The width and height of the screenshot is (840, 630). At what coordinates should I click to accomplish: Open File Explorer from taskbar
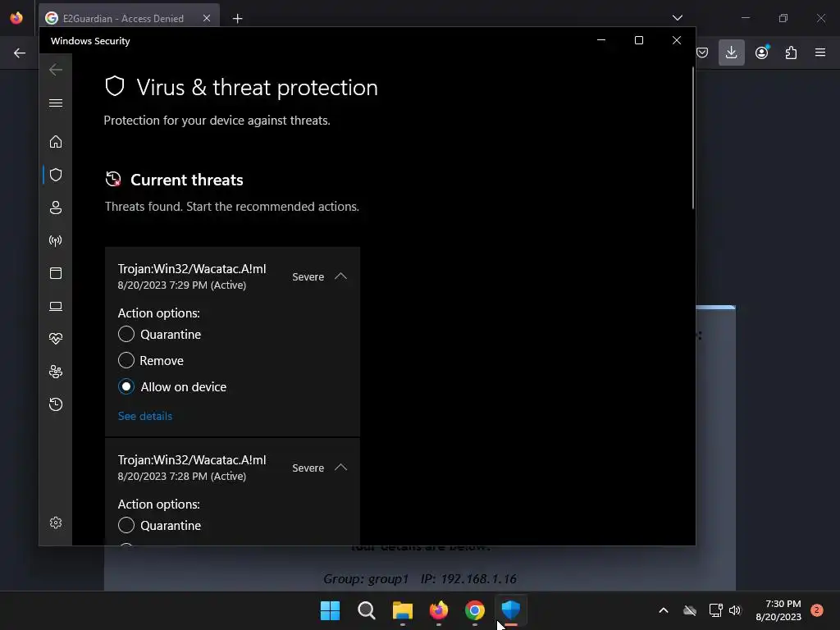tap(402, 610)
